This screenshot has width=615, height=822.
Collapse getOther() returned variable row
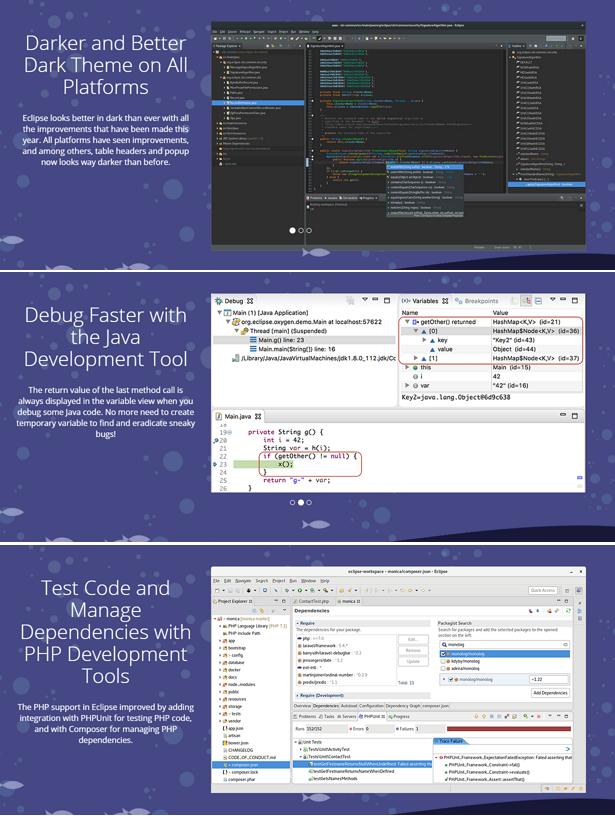(x=407, y=322)
